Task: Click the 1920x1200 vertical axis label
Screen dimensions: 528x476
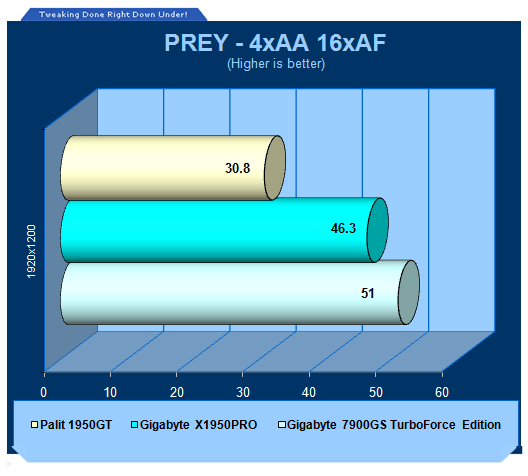Action: pos(31,251)
